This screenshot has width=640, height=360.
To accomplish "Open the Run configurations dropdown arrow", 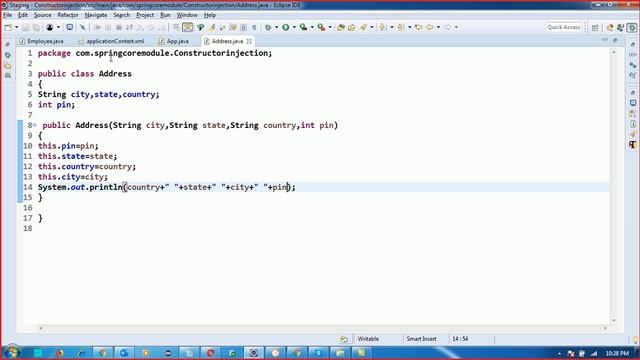I will pos(294,27).
